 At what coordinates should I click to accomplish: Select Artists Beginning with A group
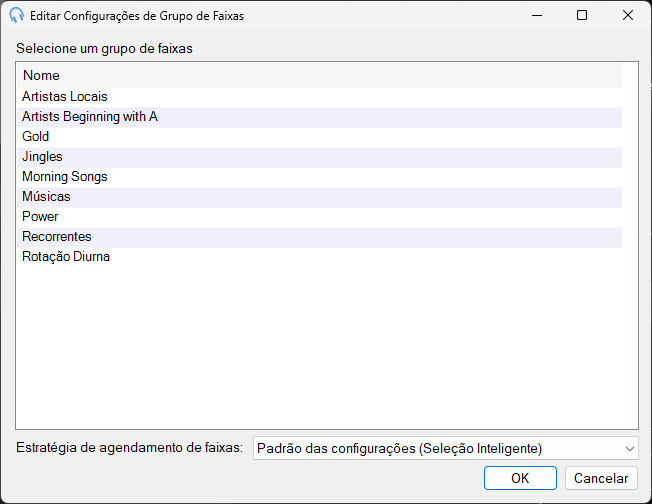tap(320, 117)
